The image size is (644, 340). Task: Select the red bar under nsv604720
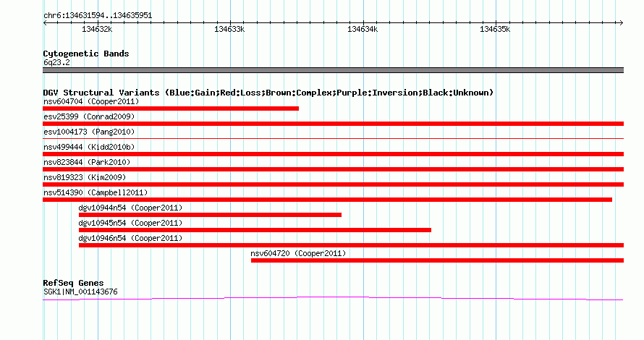pyautogui.click(x=437, y=260)
